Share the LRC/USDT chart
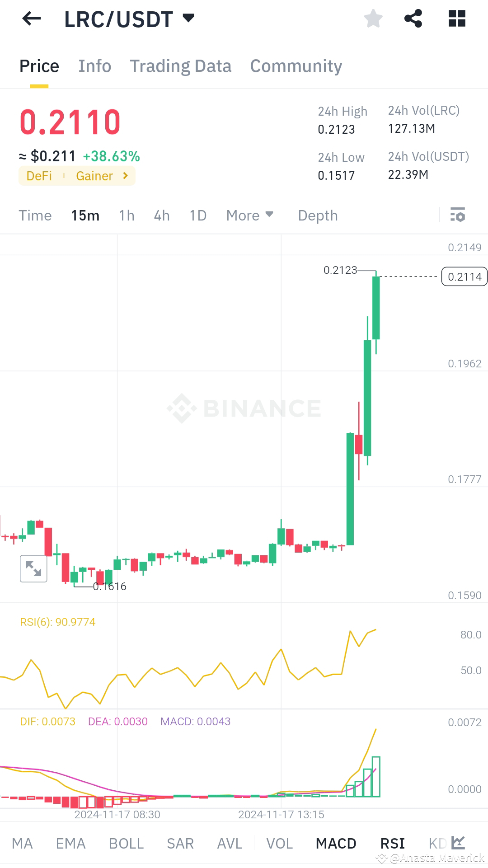The width and height of the screenshot is (488, 868). (x=413, y=18)
